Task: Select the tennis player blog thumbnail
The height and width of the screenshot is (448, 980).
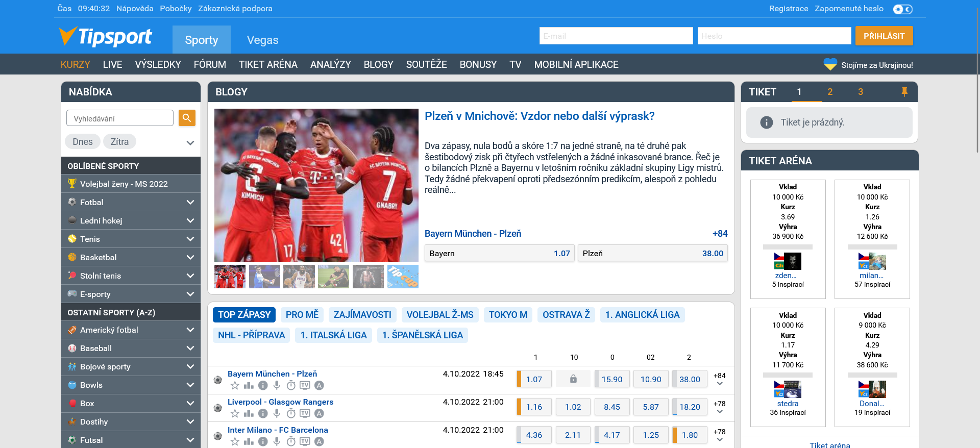Action: [x=264, y=277]
